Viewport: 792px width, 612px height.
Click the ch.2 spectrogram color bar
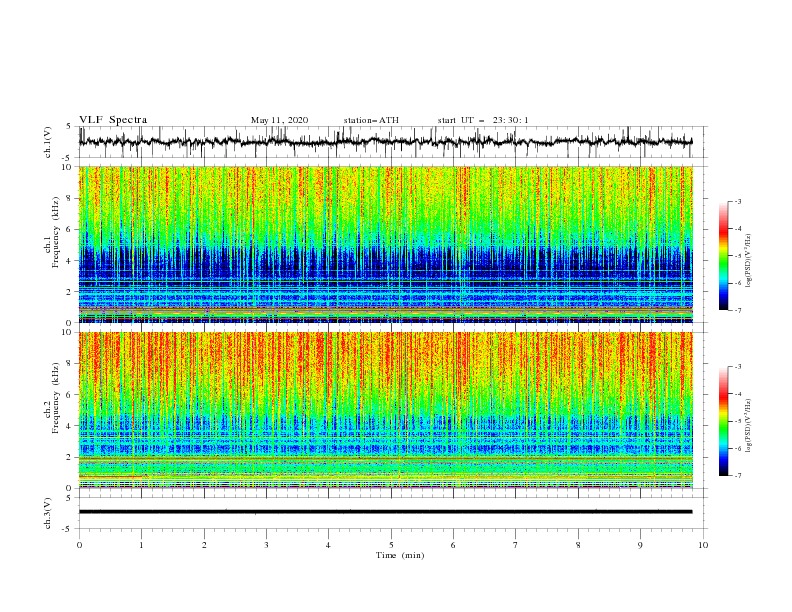pos(723,421)
